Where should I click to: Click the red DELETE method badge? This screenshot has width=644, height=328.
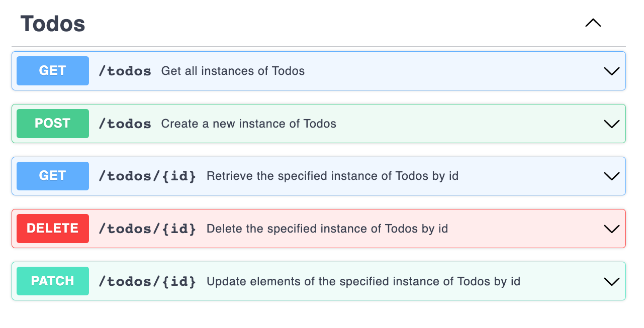point(53,229)
